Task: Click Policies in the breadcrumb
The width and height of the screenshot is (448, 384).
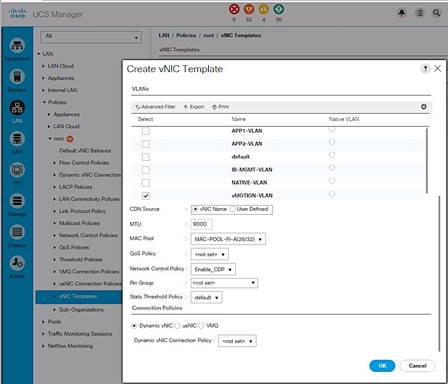Action: pyautogui.click(x=186, y=35)
